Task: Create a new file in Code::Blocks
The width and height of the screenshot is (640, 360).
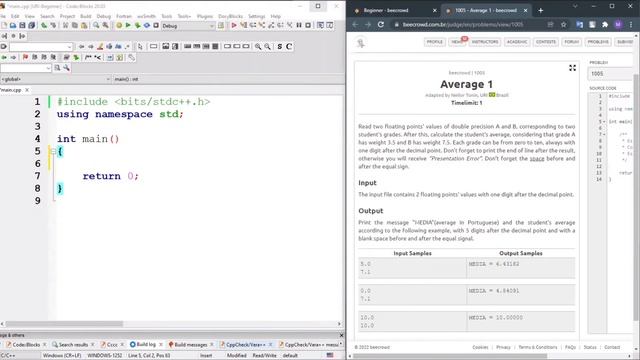Action: (x=4, y=25)
